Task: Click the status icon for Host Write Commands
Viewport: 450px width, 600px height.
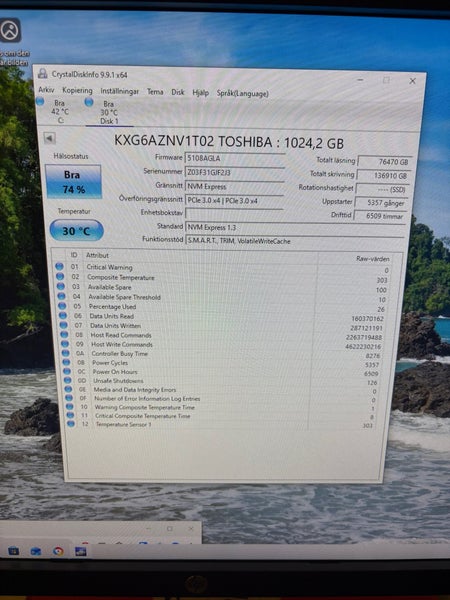Action: (65, 344)
